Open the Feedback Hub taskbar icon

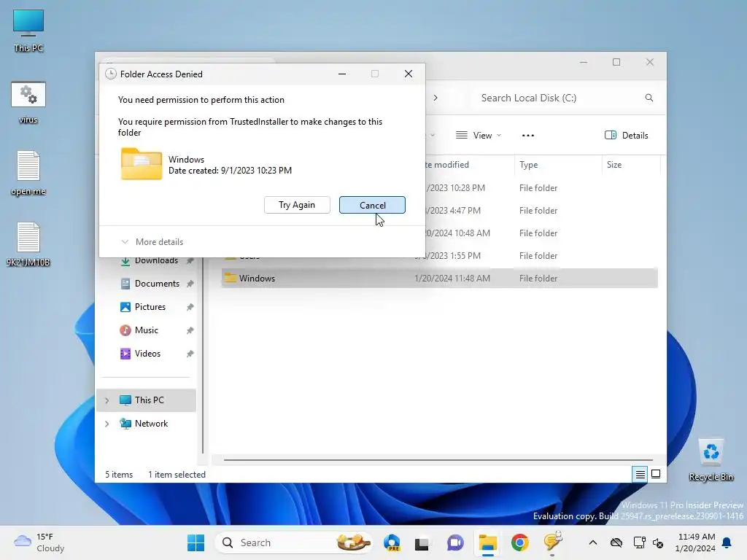click(x=553, y=542)
